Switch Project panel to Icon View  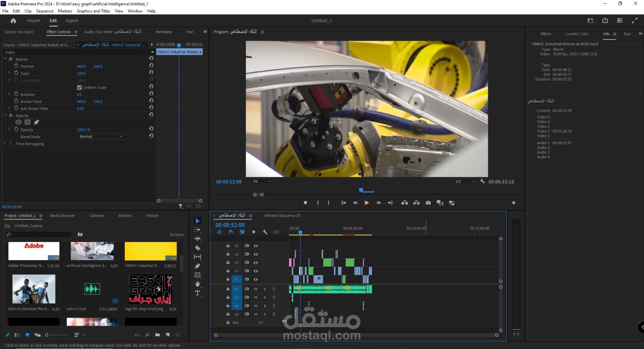click(27, 335)
